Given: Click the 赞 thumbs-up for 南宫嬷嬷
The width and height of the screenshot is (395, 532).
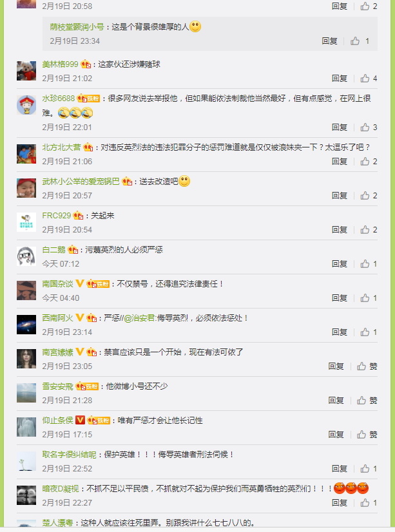Looking at the screenshot, I should (x=367, y=366).
